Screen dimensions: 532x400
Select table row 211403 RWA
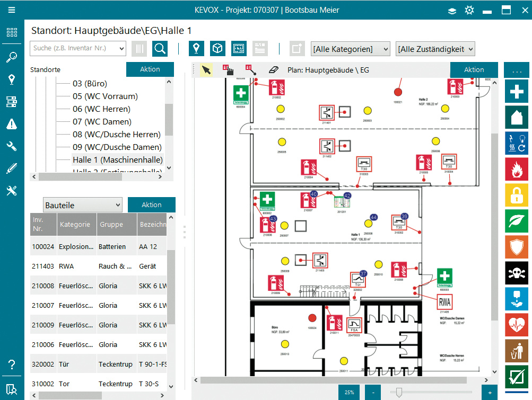point(99,266)
